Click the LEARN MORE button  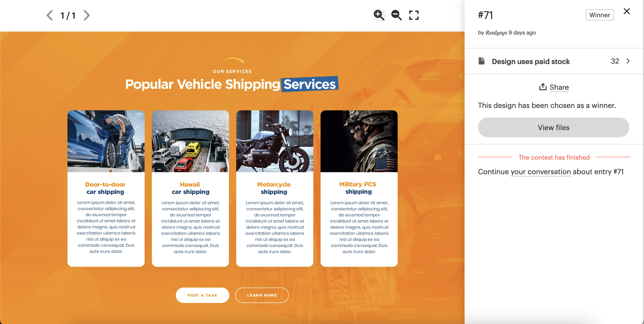click(x=262, y=295)
